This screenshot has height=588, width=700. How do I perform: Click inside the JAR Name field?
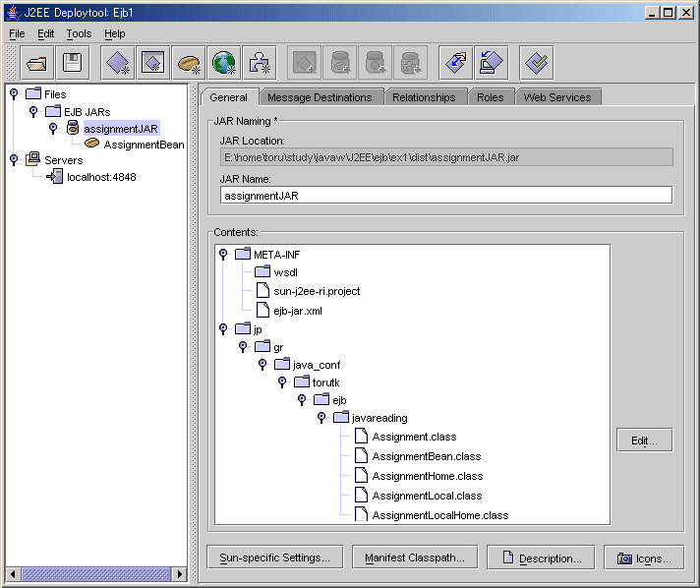coord(446,195)
